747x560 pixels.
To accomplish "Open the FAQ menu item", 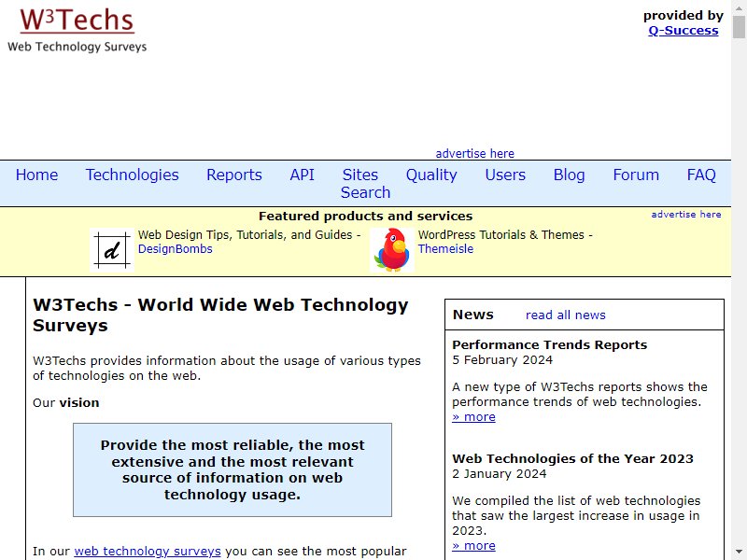I will (x=701, y=175).
